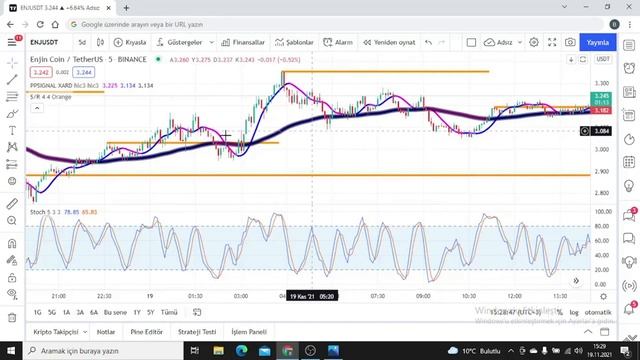The width and height of the screenshot is (640, 360).
Task: Toggle the log price scale
Action: (x=574, y=312)
